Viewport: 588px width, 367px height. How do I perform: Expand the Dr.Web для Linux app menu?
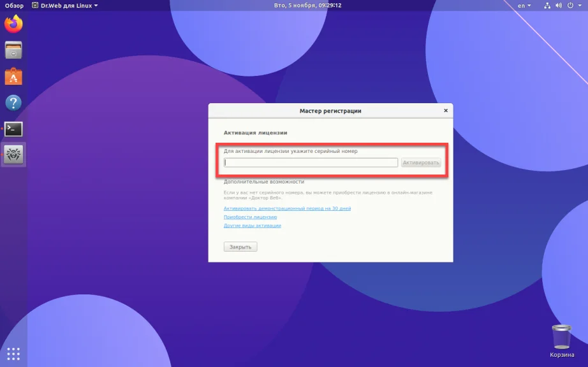pos(64,6)
